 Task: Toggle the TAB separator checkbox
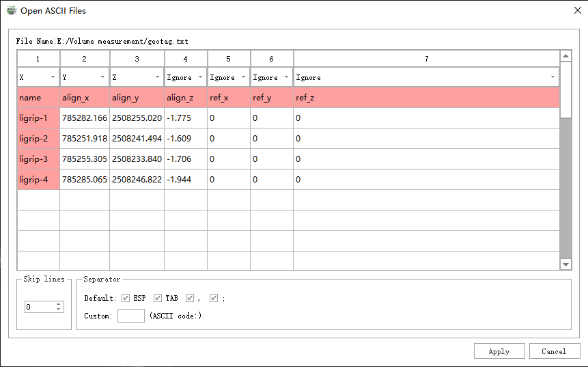[x=158, y=298]
